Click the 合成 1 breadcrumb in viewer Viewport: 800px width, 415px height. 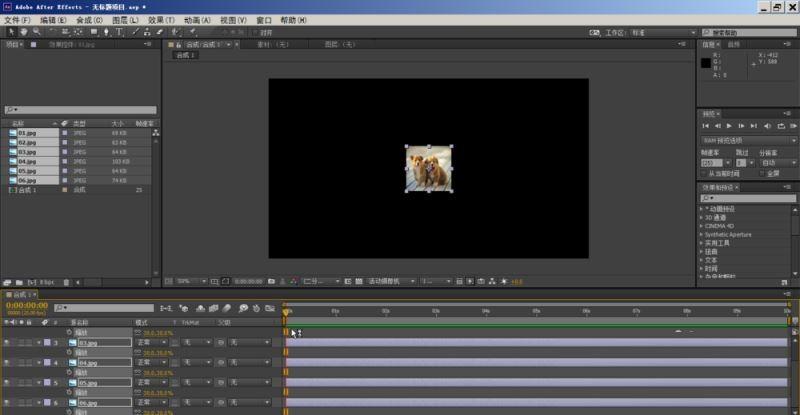(187, 55)
